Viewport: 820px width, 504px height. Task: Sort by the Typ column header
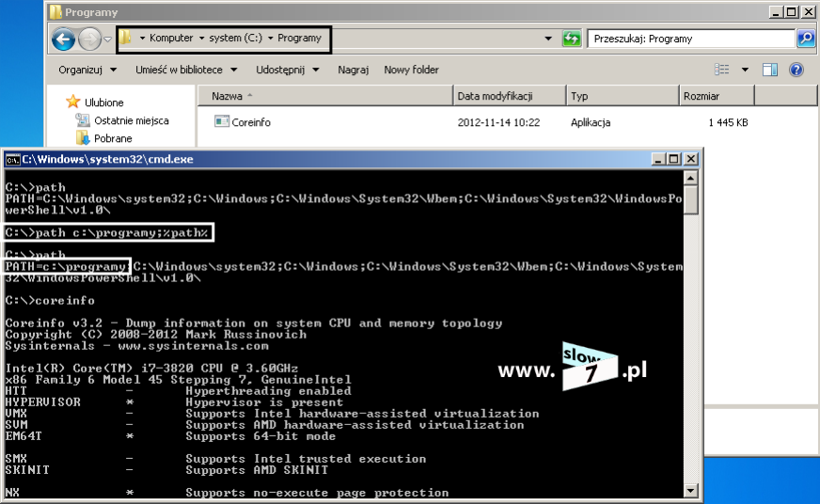[623, 96]
